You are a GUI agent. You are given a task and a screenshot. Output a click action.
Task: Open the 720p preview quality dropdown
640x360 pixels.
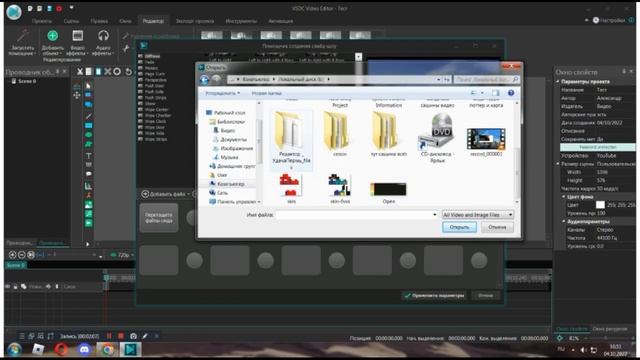(x=123, y=255)
